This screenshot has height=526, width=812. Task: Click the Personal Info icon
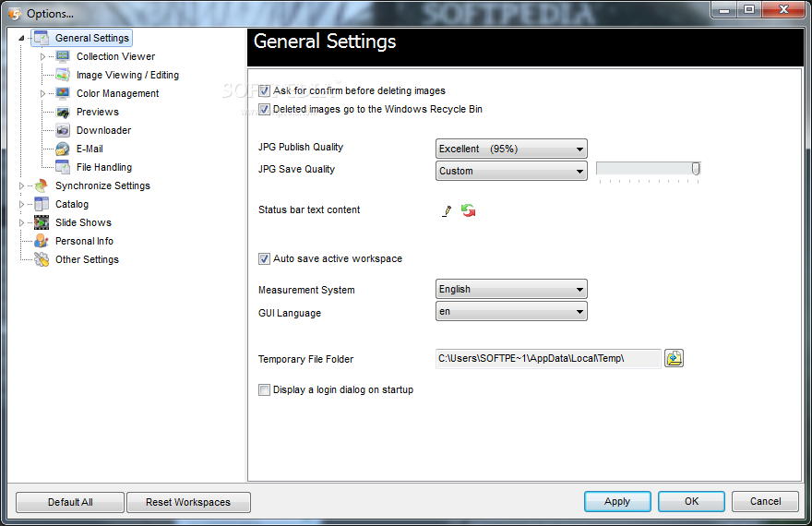pyautogui.click(x=42, y=241)
